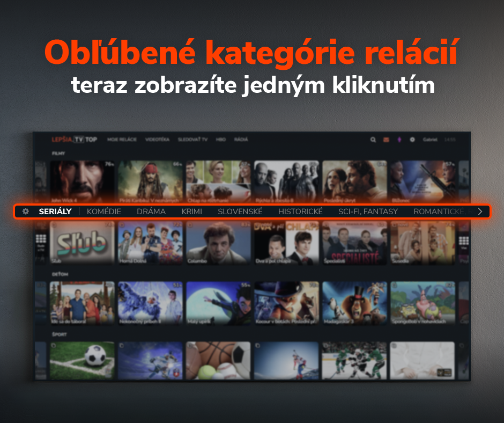Open the Videotéka menu item
504x423 pixels.
pos(157,140)
